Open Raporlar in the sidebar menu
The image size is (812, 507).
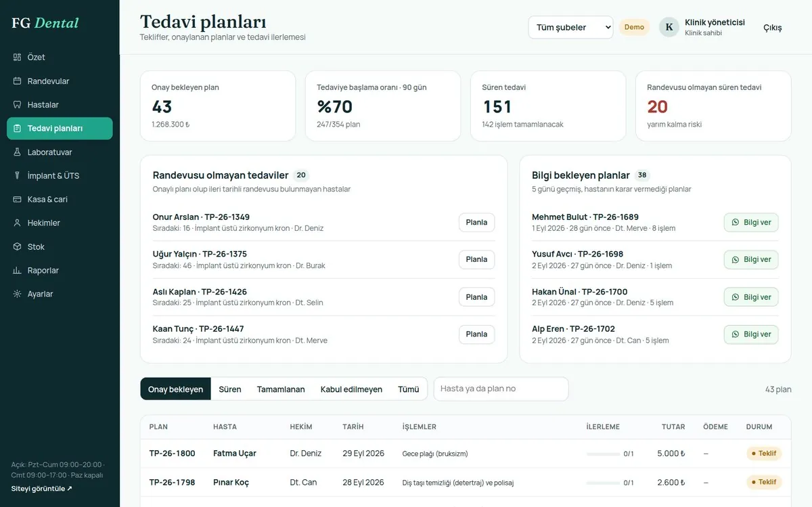(x=60, y=270)
